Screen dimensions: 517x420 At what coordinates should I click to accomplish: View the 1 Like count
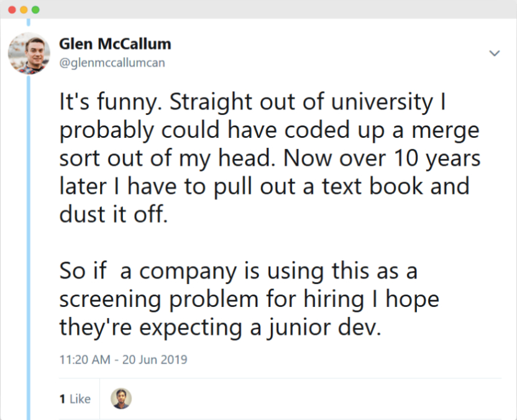75,399
